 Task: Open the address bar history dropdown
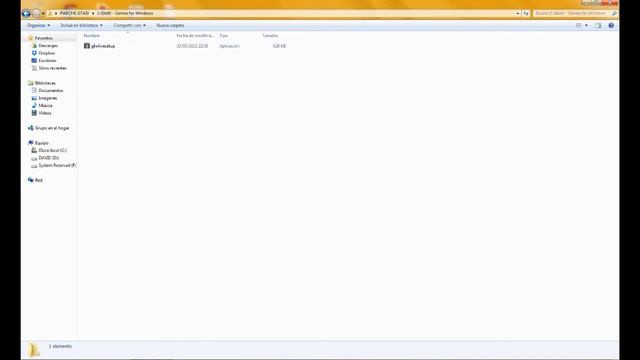pos(518,13)
